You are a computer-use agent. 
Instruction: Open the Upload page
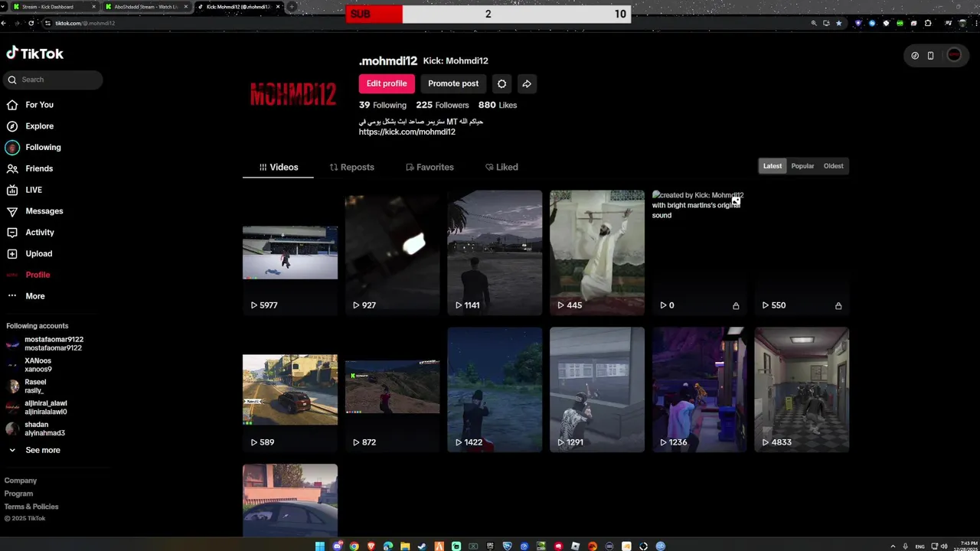[x=38, y=253]
